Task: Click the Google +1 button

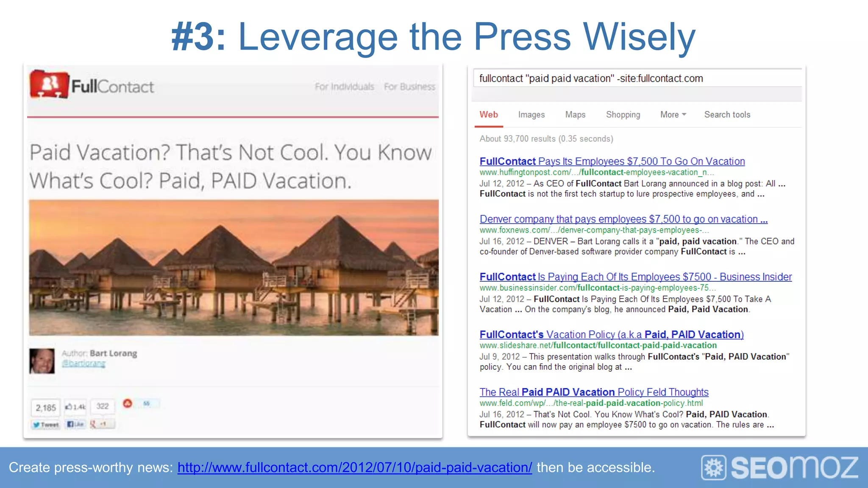Action: click(x=102, y=424)
